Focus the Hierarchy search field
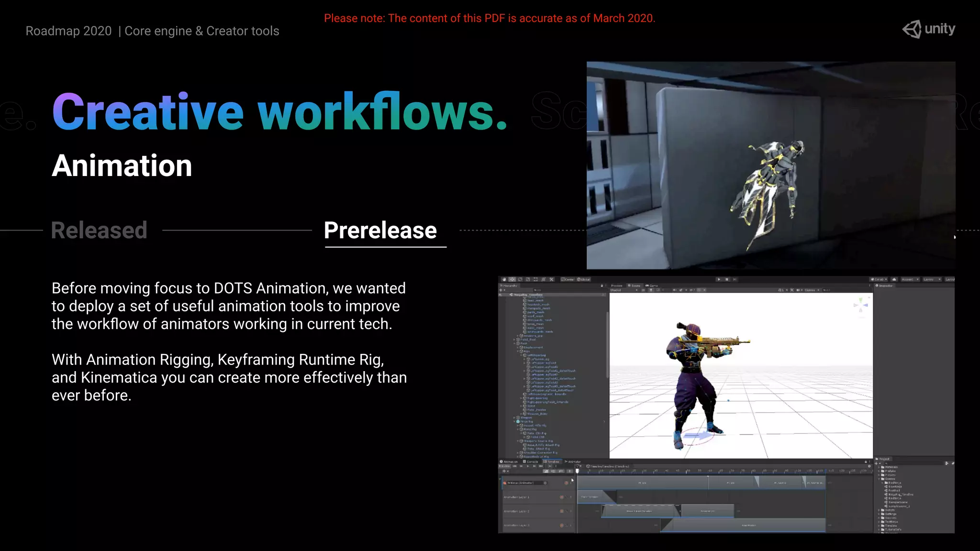The image size is (980, 551). (569, 290)
